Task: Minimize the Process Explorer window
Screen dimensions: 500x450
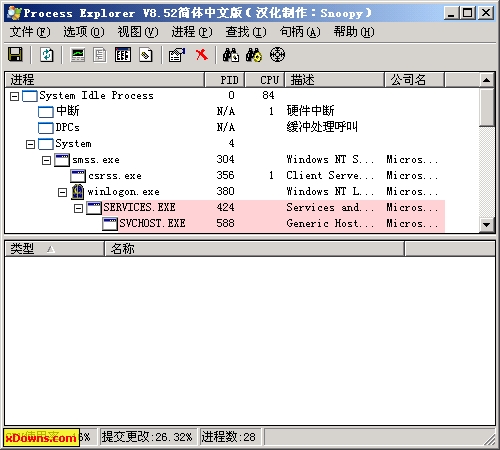Action: (452, 13)
